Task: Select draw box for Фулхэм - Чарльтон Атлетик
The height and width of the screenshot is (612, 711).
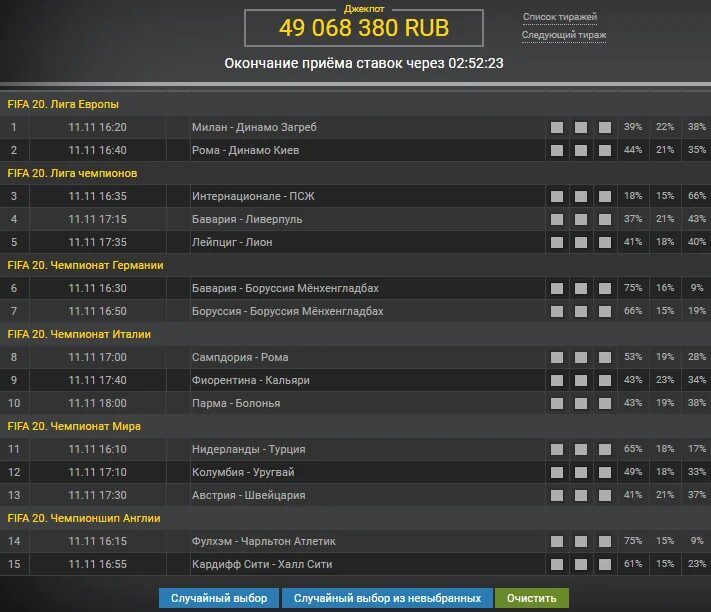Action: (581, 541)
